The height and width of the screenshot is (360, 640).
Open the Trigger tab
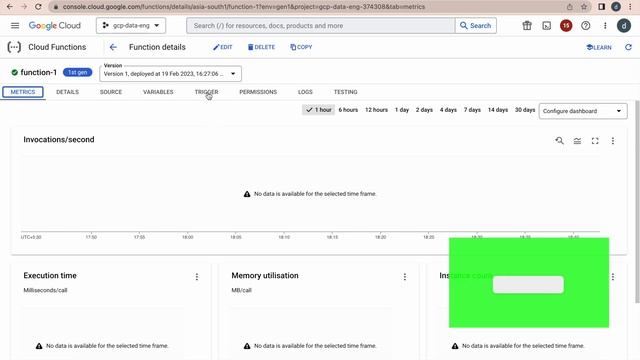(x=207, y=92)
